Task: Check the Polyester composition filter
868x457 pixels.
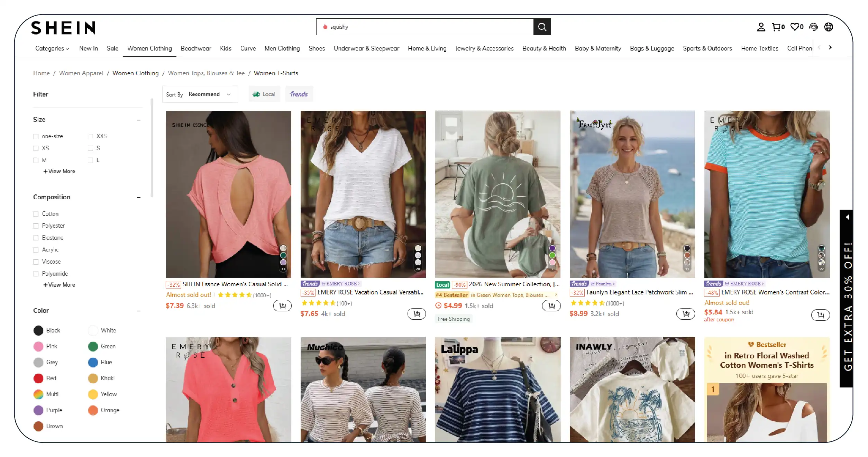Action: 36,226
